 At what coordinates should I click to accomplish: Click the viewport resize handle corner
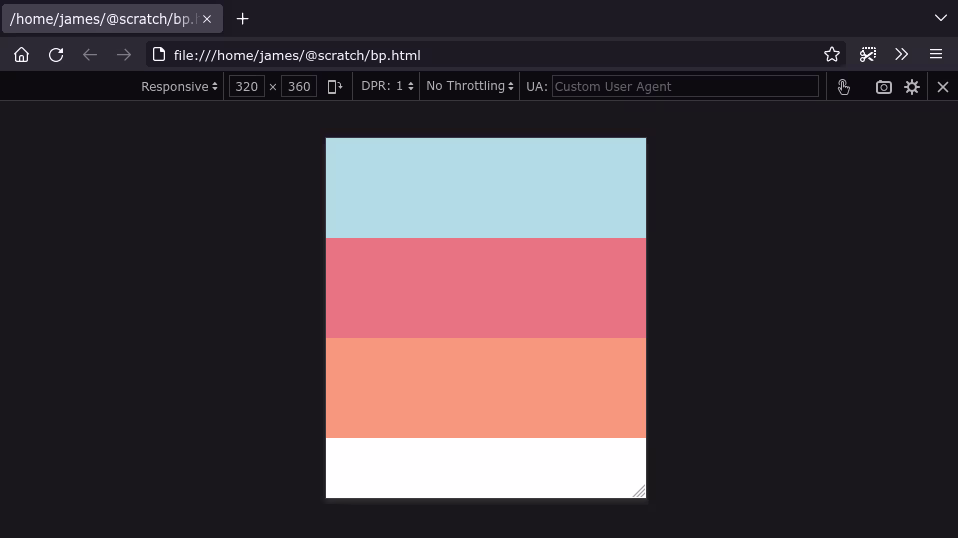click(639, 491)
